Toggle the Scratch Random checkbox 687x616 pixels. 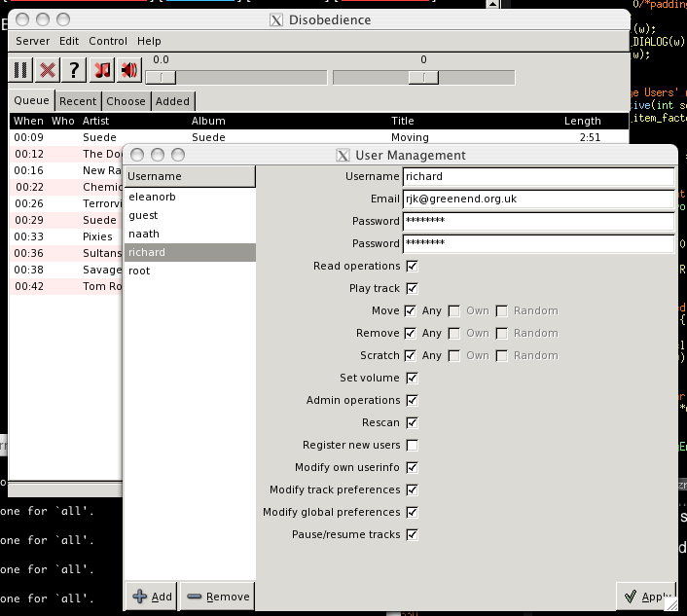[502, 356]
